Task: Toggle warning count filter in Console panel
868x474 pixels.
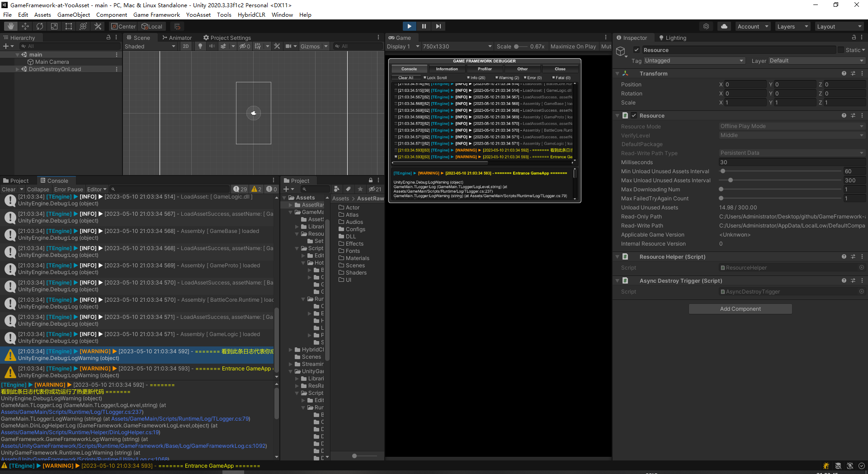Action: pos(256,189)
